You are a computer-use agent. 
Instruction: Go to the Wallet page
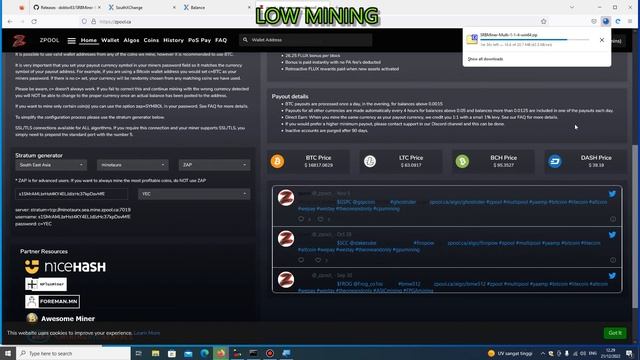click(x=110, y=40)
